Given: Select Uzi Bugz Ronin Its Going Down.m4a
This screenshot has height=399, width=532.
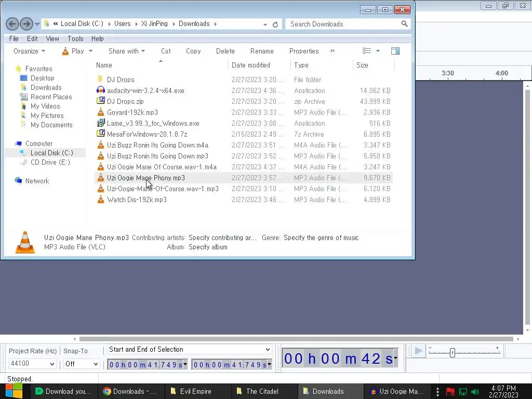Looking at the screenshot, I should 157,145.
